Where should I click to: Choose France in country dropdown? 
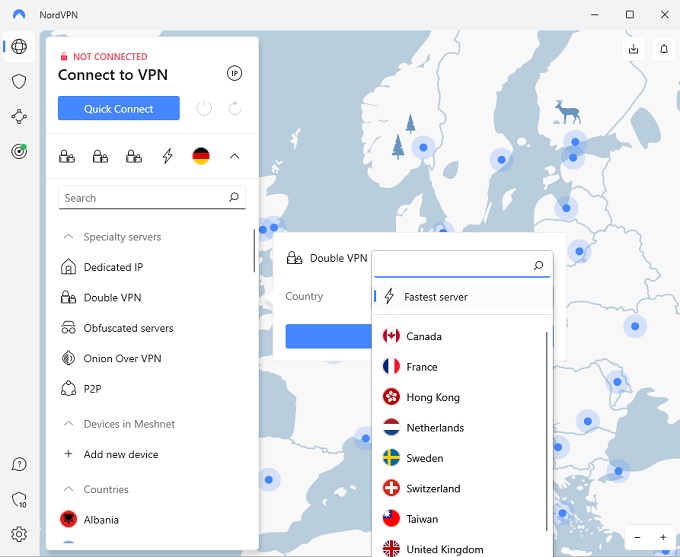pos(460,367)
